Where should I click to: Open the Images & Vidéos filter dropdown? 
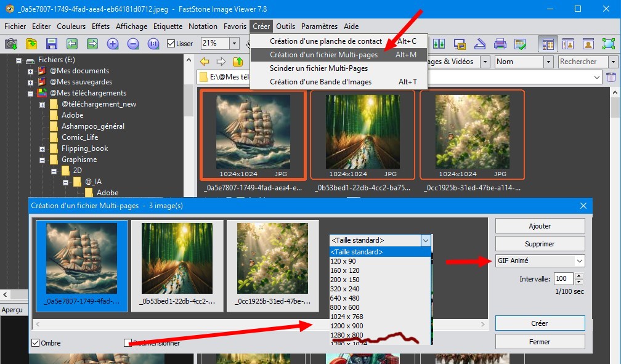[x=485, y=62]
